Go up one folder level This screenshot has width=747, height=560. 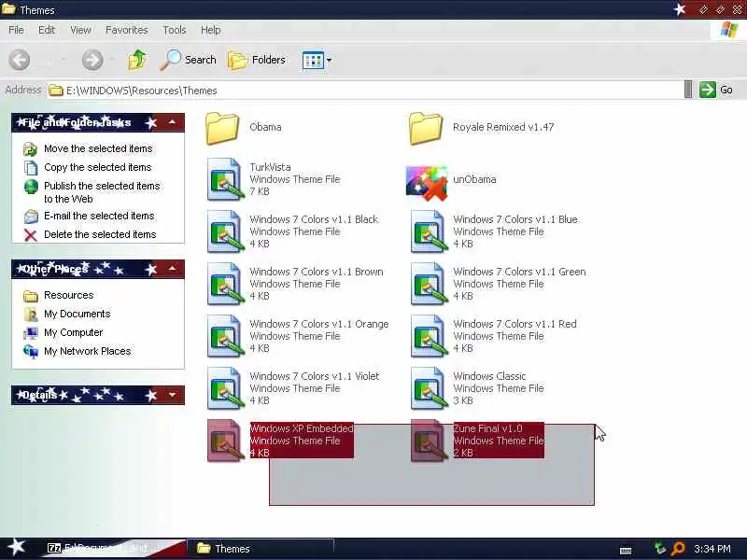(137, 60)
